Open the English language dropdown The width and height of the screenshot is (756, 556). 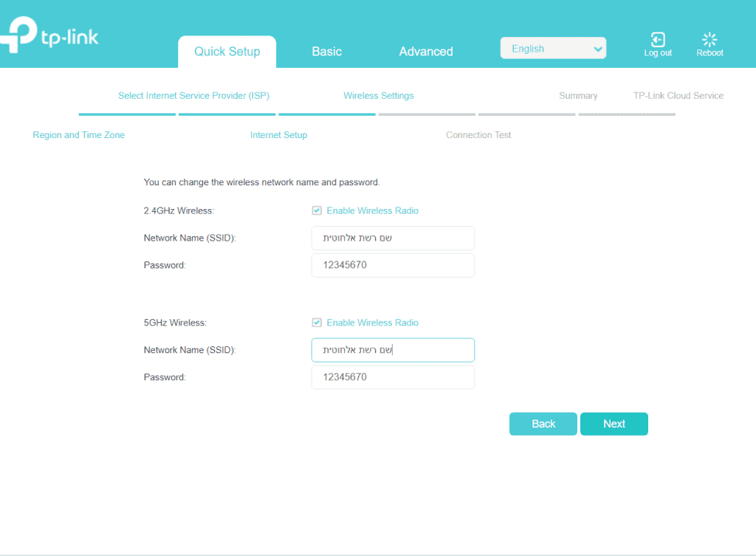click(553, 49)
